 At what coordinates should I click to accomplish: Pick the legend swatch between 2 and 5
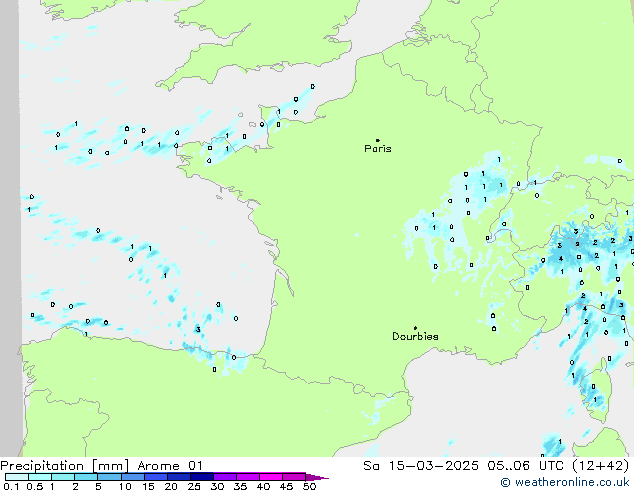(86, 477)
